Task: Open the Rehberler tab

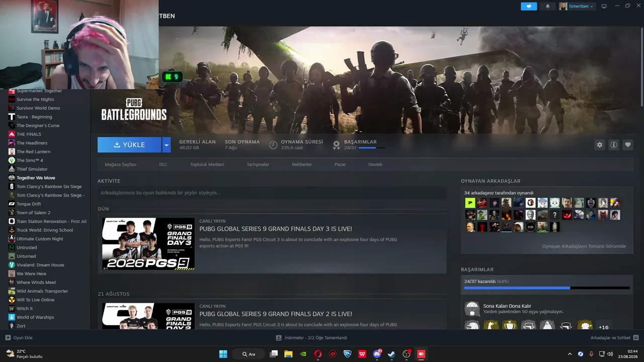Action: [302, 164]
